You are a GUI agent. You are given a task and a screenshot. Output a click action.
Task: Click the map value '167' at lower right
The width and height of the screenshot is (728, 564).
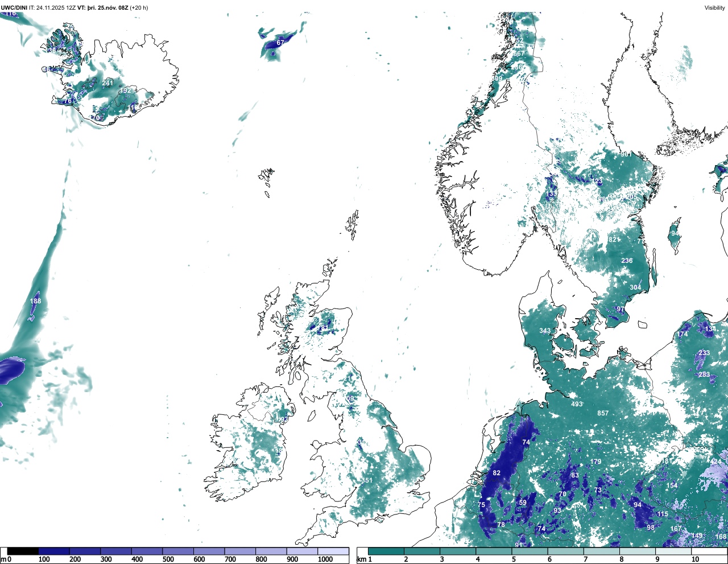point(676,529)
